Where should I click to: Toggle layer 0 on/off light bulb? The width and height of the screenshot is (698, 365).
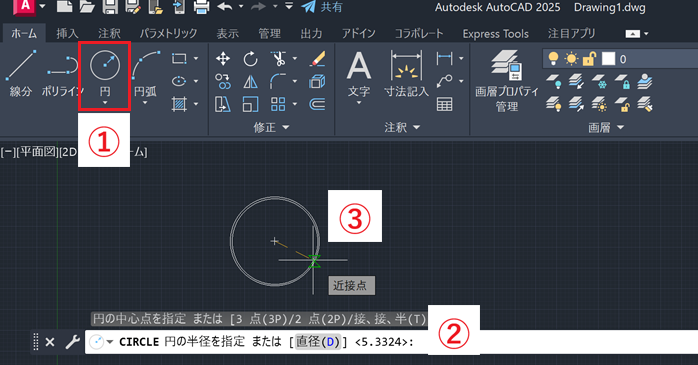553,58
